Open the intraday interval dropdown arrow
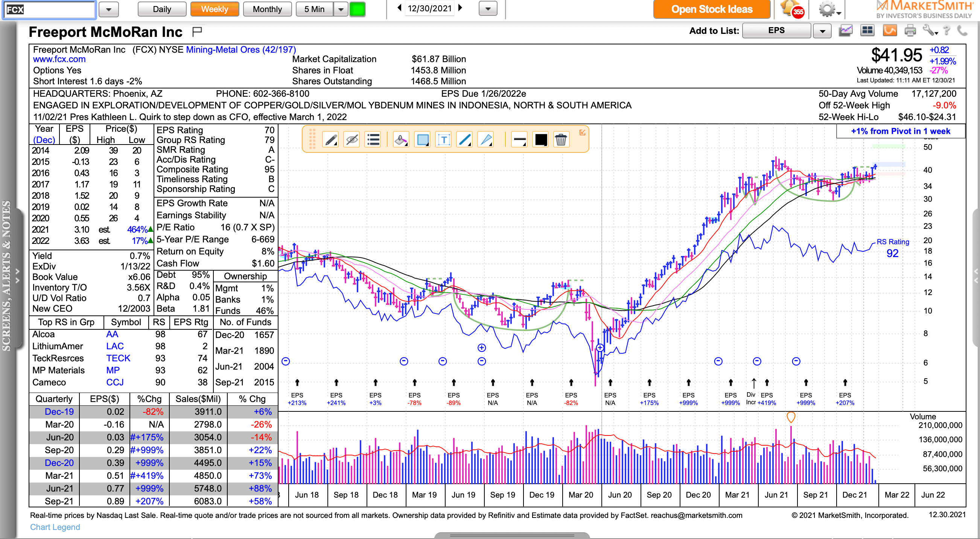Screen dimensions: 980x539 [x=341, y=9]
